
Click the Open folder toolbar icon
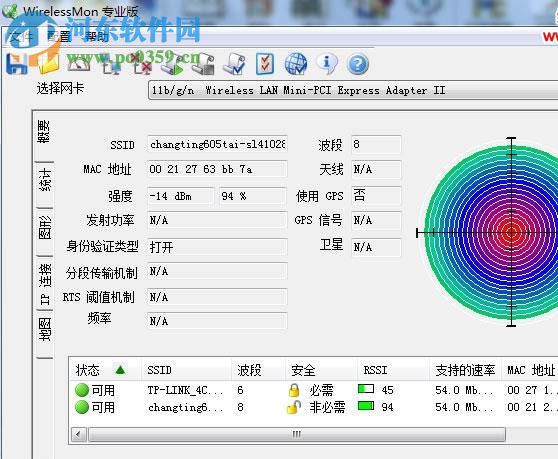tap(48, 64)
